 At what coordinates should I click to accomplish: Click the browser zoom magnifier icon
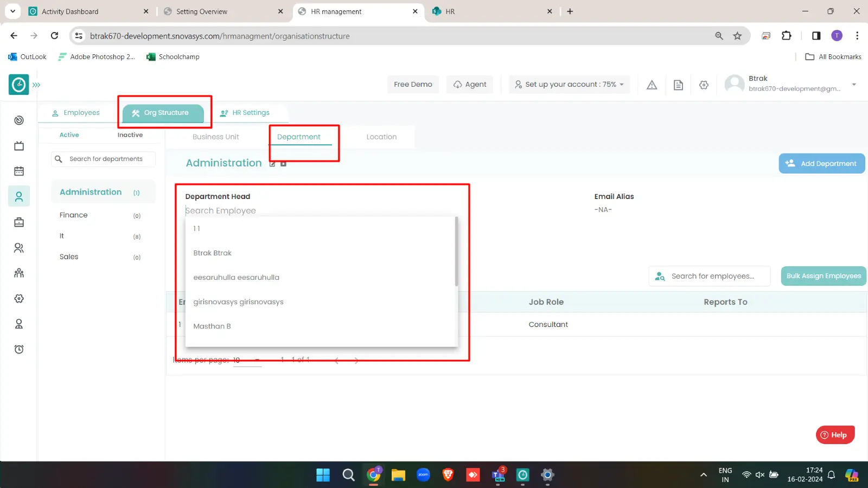pos(719,36)
